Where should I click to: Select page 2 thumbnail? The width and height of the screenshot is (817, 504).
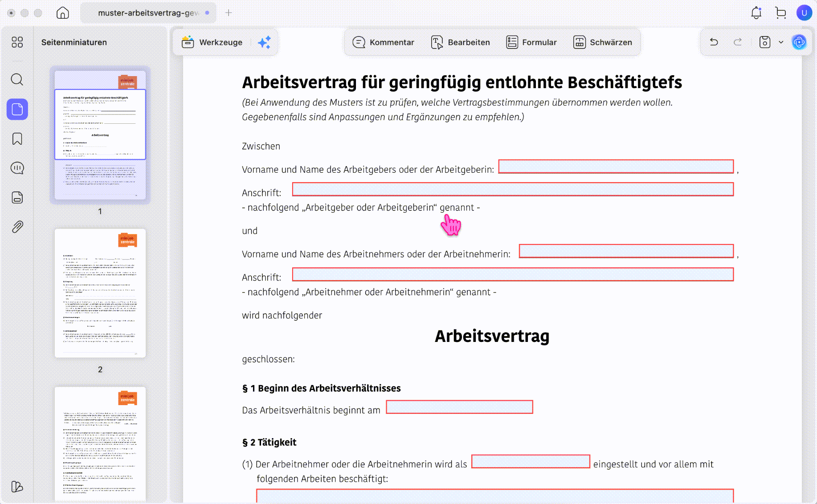click(x=100, y=293)
